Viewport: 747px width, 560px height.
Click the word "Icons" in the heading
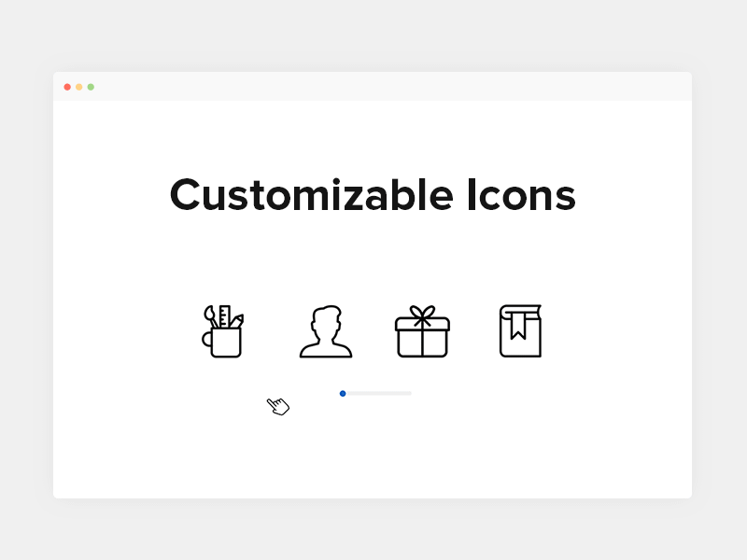tap(521, 195)
